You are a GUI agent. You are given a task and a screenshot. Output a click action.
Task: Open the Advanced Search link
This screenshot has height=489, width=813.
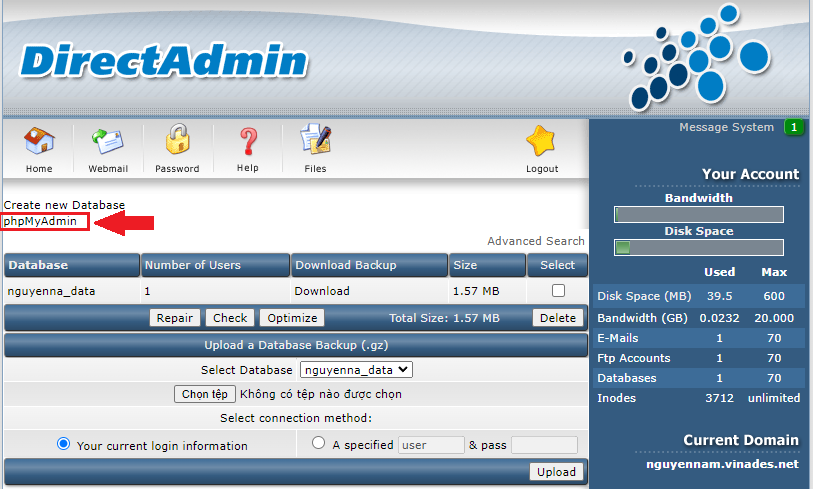(536, 241)
